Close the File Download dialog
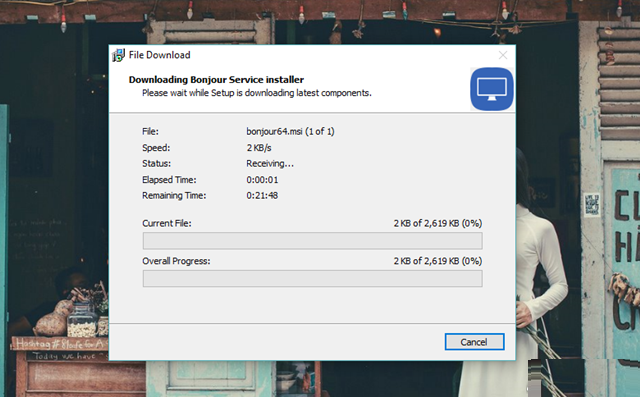The image size is (640, 397). 503,55
